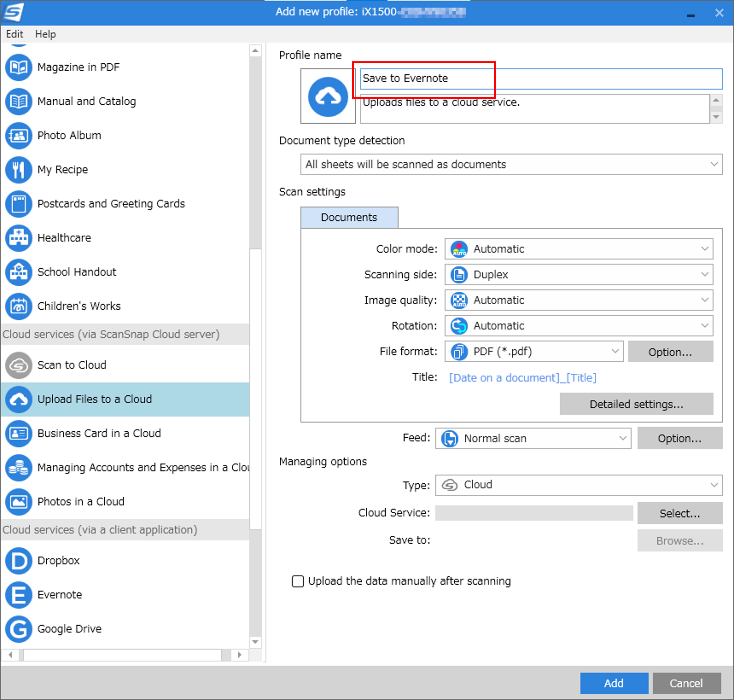Open the Document type detection dropdown
Screen dimensions: 734x700
[x=511, y=165]
